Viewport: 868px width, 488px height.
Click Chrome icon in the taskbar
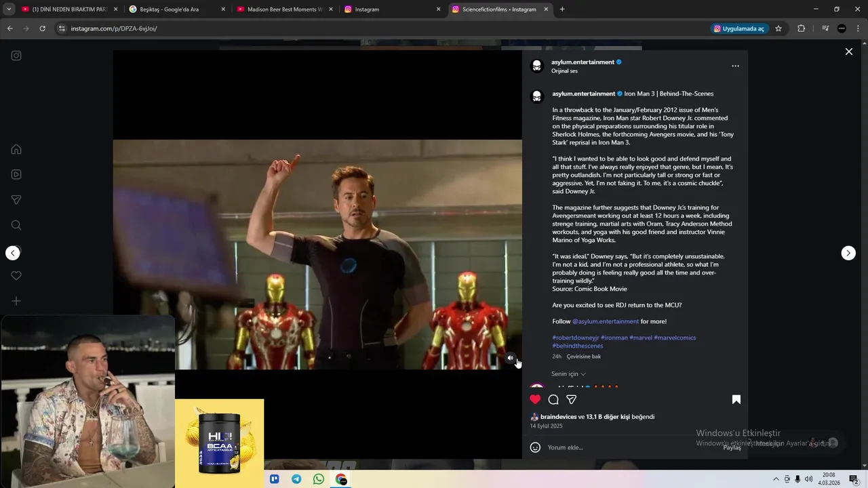341,479
